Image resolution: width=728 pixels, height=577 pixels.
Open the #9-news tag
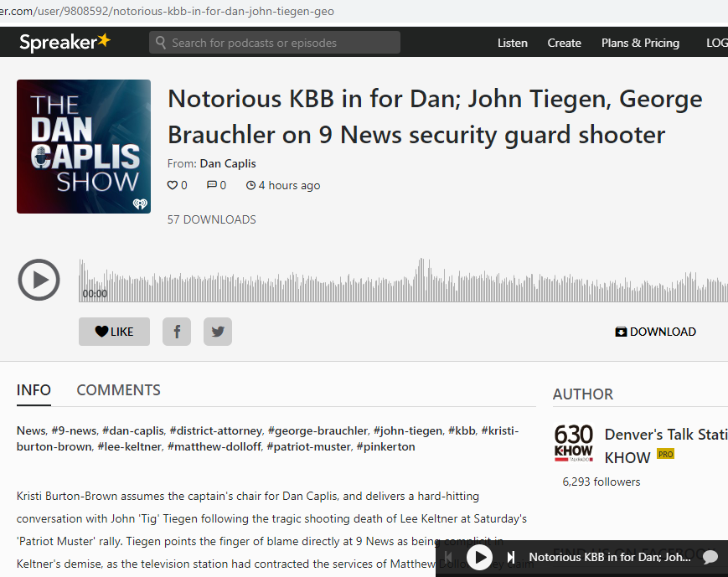[74, 430]
